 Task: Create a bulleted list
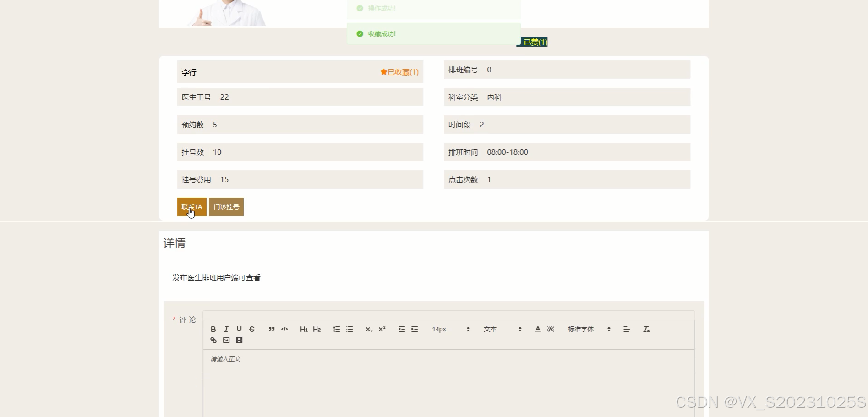[349, 329]
